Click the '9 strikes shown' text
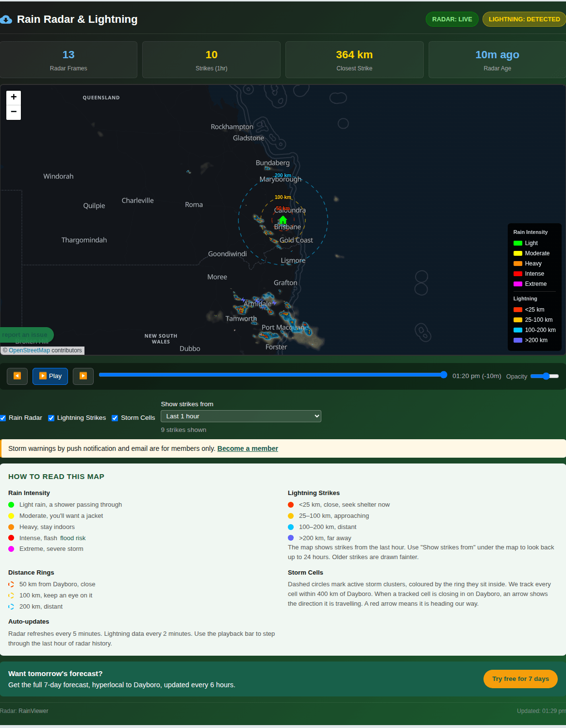The image size is (566, 728). click(183, 430)
